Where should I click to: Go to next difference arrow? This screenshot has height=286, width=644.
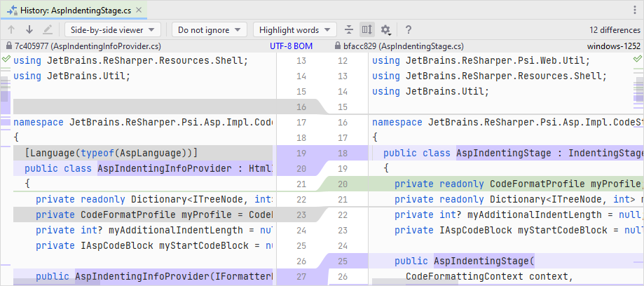(29, 29)
